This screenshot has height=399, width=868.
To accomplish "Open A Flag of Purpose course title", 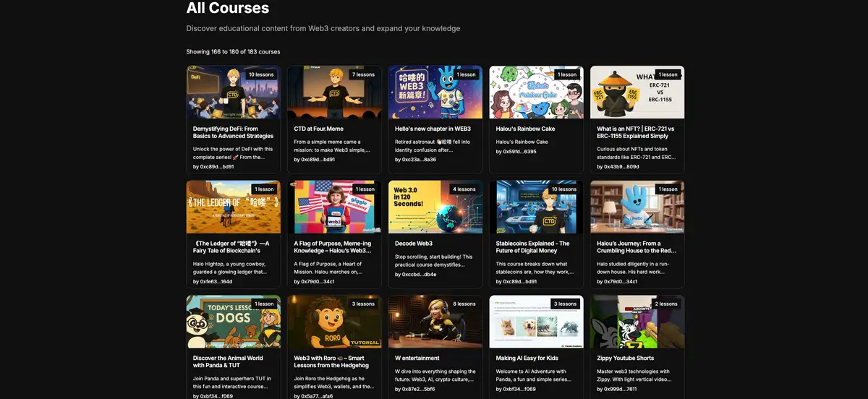I will click(333, 246).
